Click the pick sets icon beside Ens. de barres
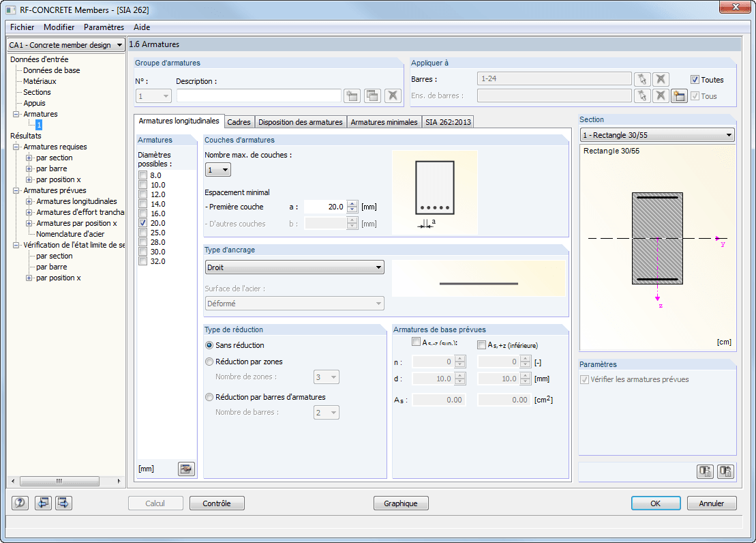Viewport: 756px width, 543px height. (641, 96)
